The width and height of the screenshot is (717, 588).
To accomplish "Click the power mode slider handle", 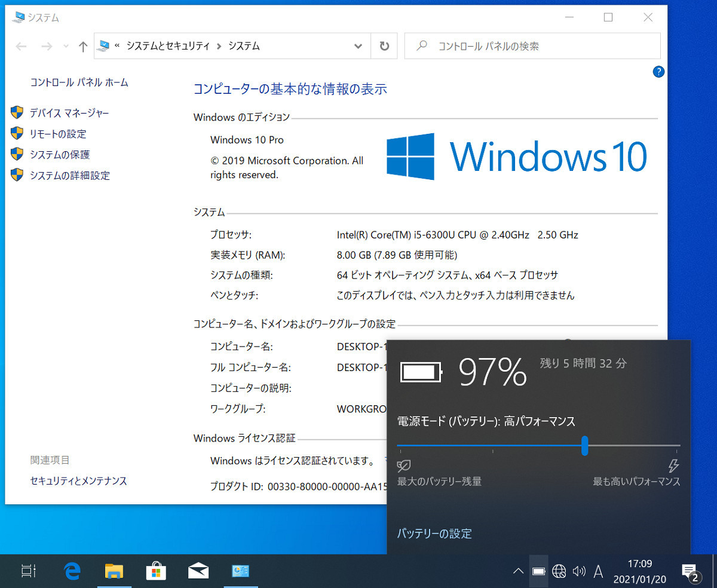I will pyautogui.click(x=585, y=445).
